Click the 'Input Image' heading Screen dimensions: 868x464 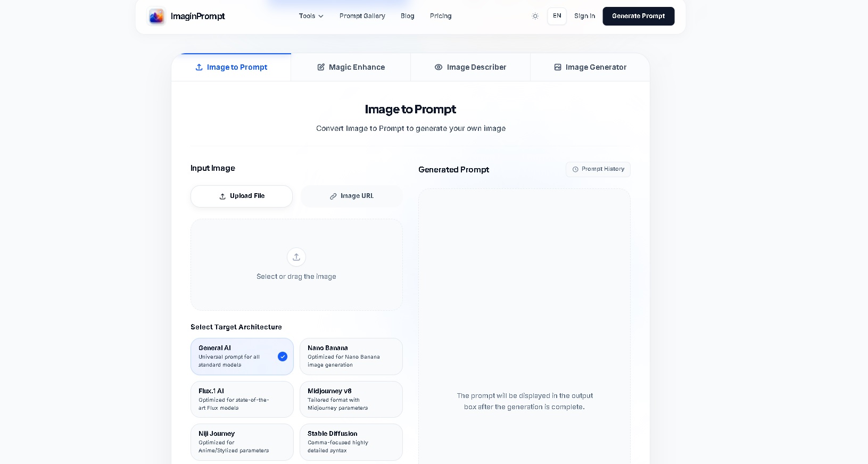pos(213,168)
